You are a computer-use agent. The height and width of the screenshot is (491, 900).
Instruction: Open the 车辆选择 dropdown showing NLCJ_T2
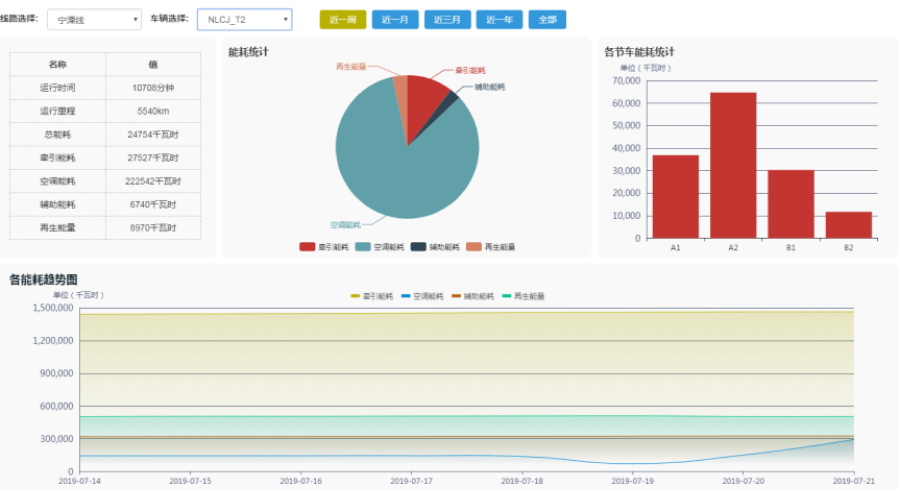coord(245,20)
